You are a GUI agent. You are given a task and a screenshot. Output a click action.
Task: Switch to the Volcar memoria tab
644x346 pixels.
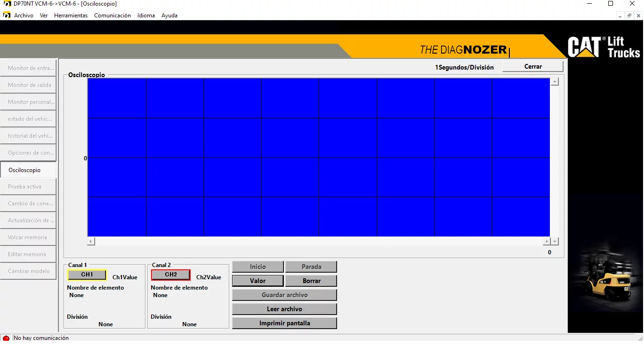tap(28, 237)
